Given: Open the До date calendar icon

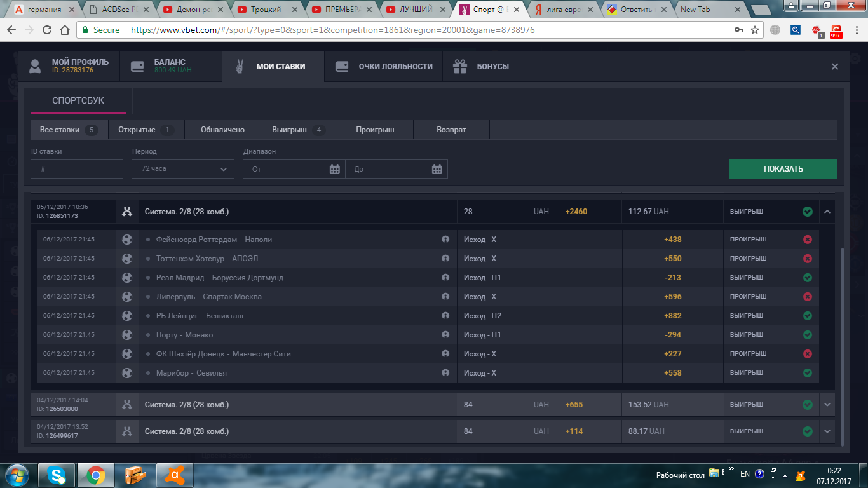Looking at the screenshot, I should [437, 169].
